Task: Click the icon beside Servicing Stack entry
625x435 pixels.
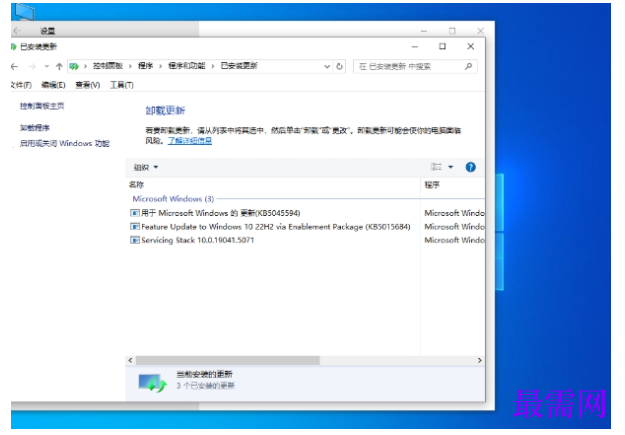Action: pyautogui.click(x=135, y=240)
